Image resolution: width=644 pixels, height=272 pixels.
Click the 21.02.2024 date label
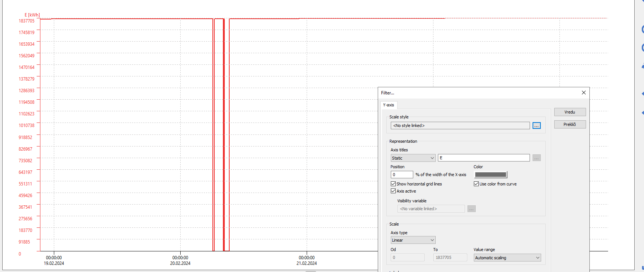pos(307,263)
